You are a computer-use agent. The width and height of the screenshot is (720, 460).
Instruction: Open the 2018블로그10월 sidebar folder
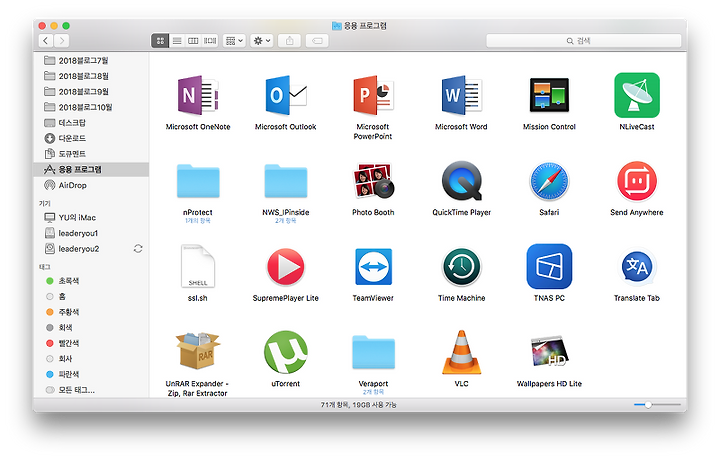tap(91, 107)
